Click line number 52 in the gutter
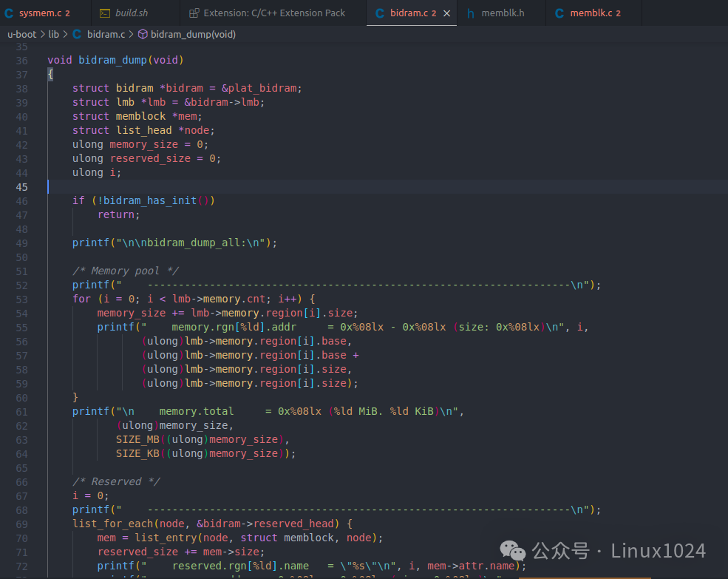The height and width of the screenshot is (579, 728). [21, 285]
